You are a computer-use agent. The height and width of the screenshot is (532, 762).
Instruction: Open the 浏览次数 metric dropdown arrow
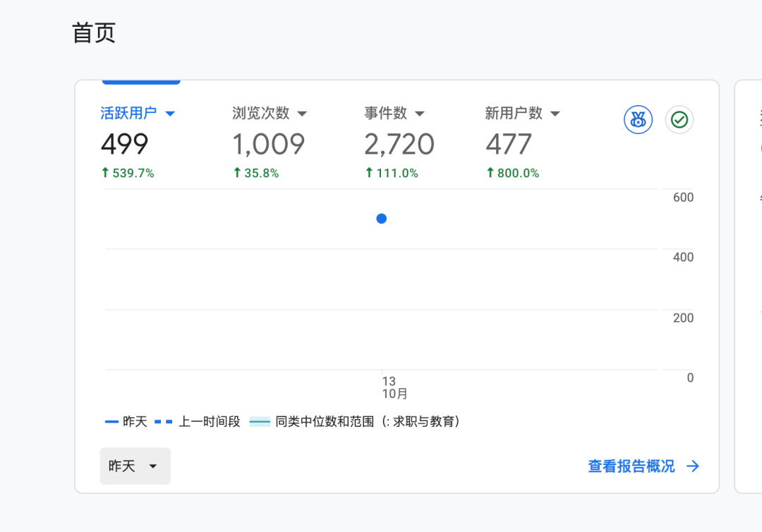[302, 114]
